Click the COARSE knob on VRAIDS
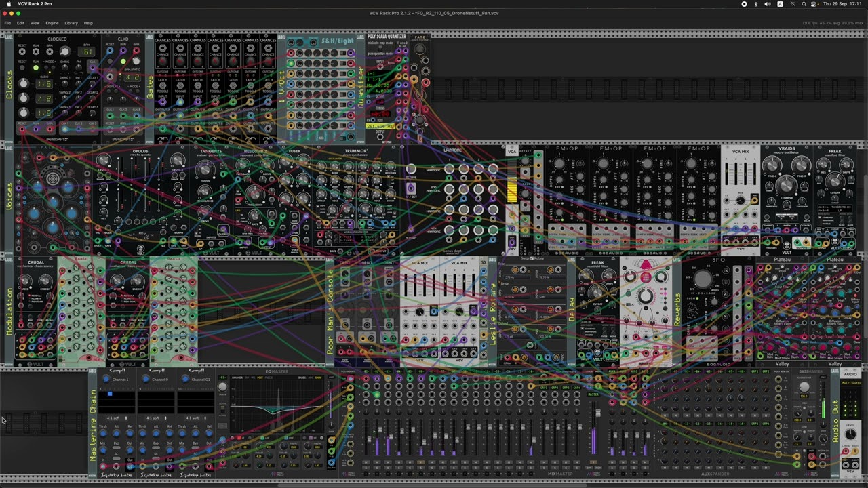 pyautogui.click(x=786, y=184)
